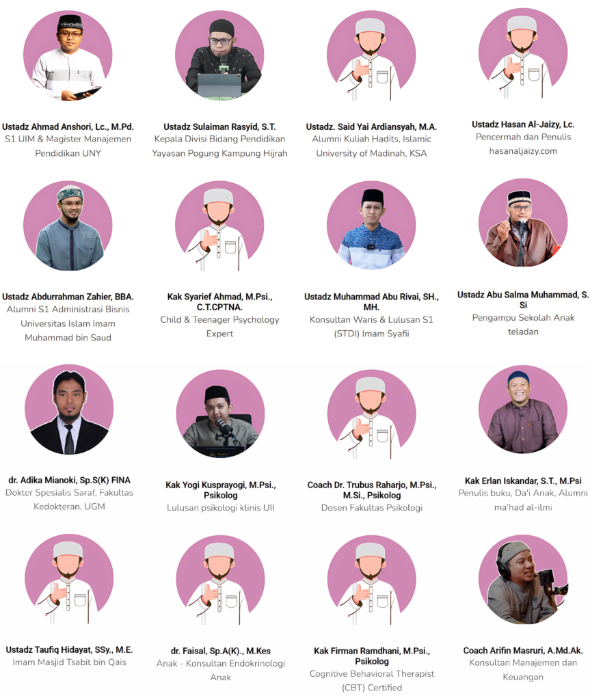
Task: Open Coach Arifin Masruri's photo with headphones
Action: point(523,580)
